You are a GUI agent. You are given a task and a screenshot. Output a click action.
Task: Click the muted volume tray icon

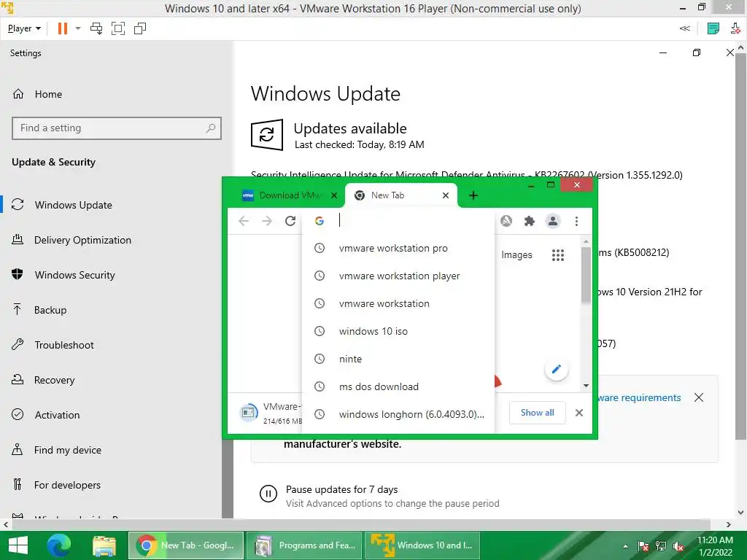click(x=678, y=546)
